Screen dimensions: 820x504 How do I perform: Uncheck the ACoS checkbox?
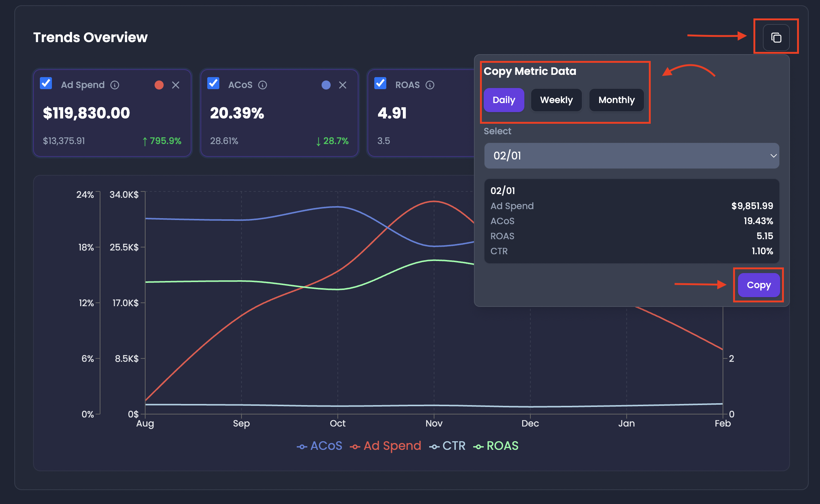point(213,83)
